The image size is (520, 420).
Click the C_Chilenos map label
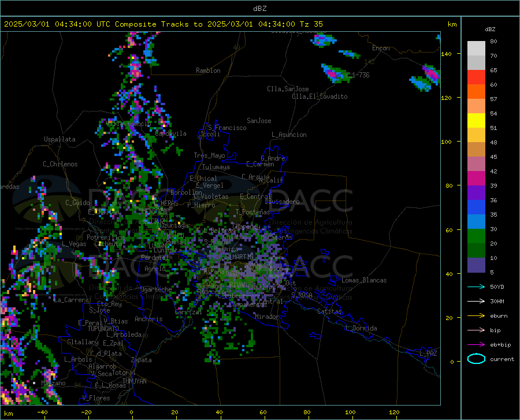[x=60, y=164]
